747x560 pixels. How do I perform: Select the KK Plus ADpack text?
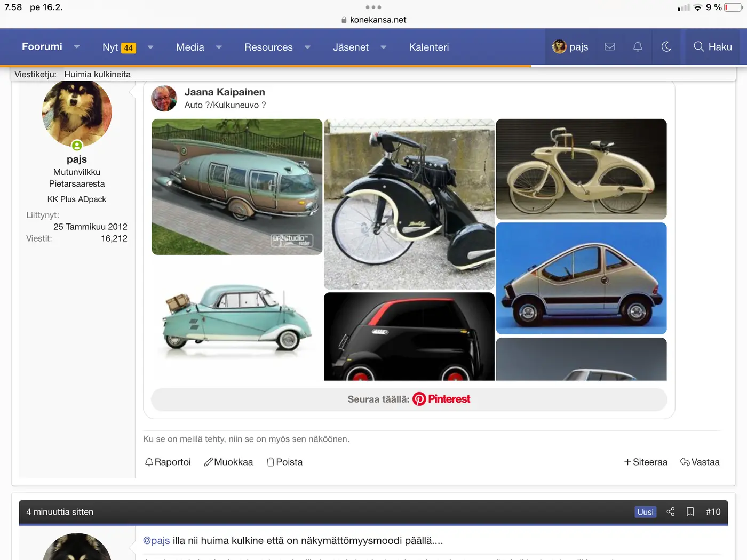coord(77,199)
